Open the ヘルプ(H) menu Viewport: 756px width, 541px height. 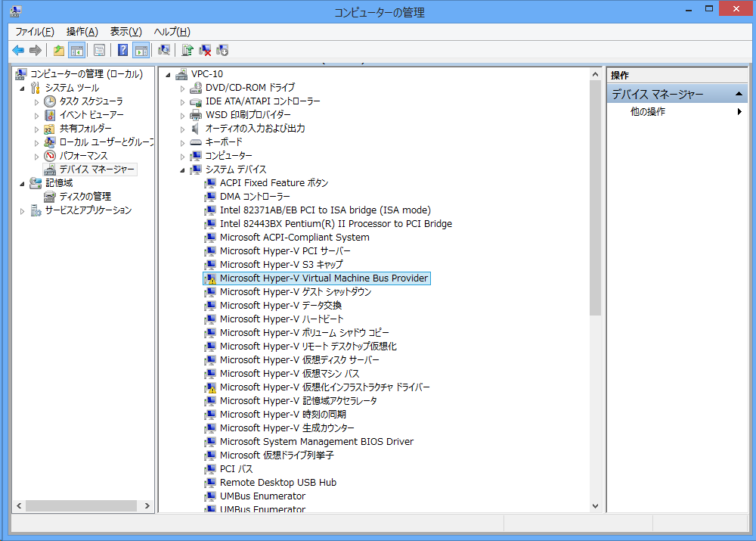pos(172,32)
